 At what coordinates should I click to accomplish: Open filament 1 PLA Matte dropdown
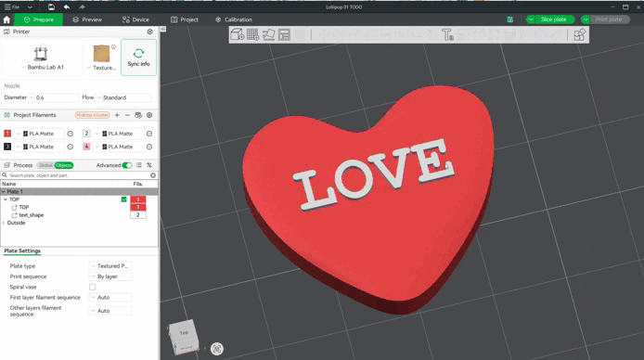tap(39, 134)
